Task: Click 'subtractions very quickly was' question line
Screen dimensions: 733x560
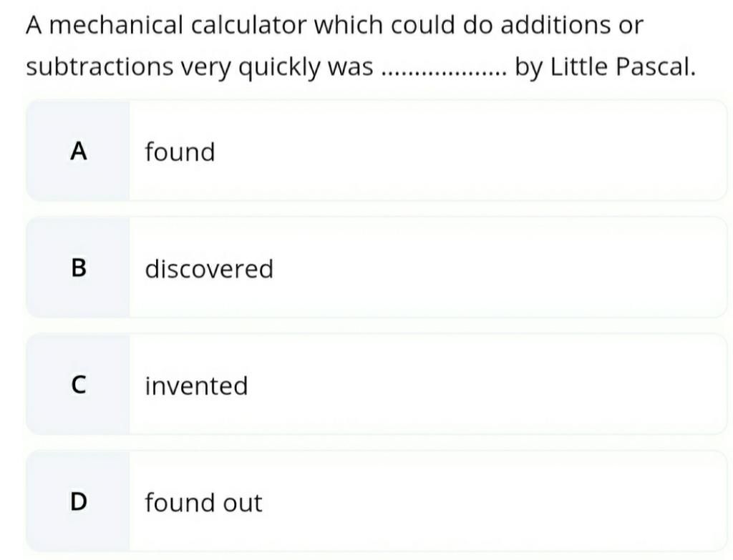Action: (x=200, y=67)
